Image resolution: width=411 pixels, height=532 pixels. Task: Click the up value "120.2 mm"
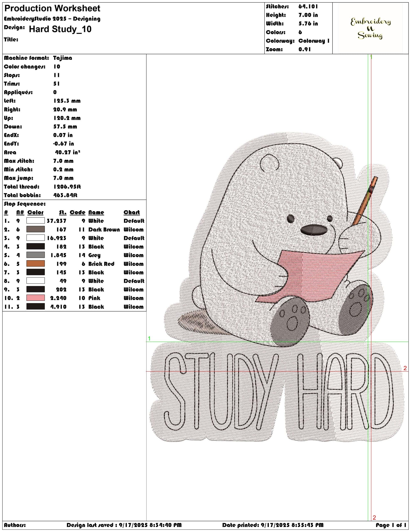pyautogui.click(x=67, y=118)
